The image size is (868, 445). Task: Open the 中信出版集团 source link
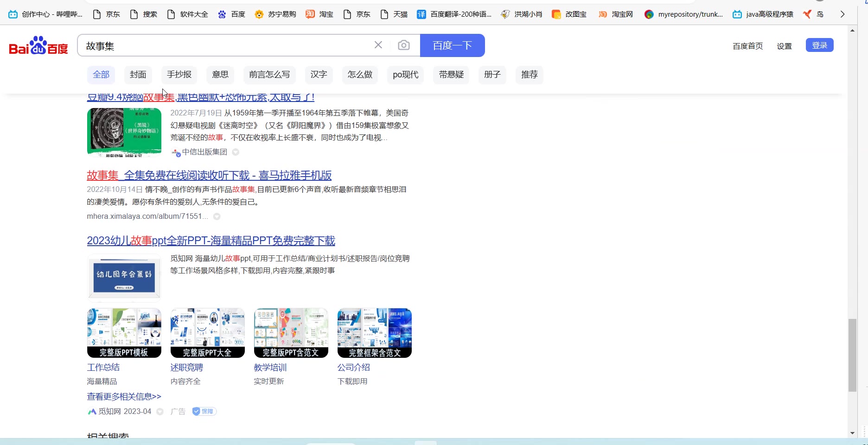[204, 152]
